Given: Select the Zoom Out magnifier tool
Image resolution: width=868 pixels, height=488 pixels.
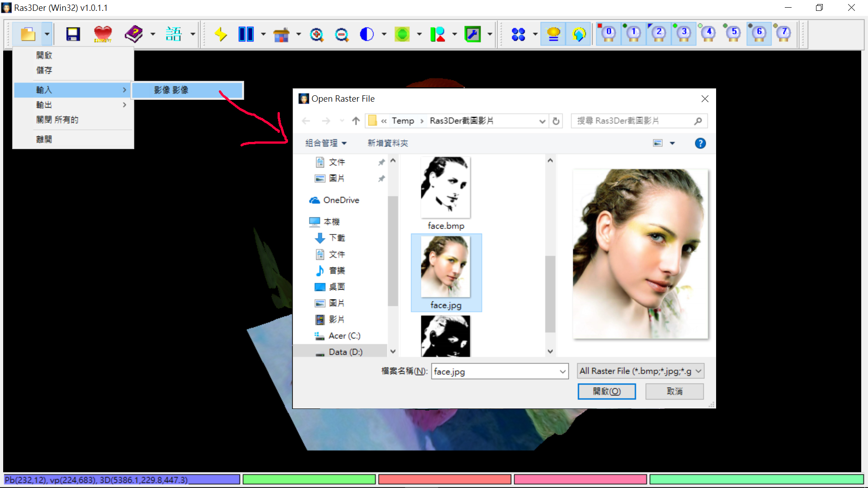Looking at the screenshot, I should click(x=342, y=34).
